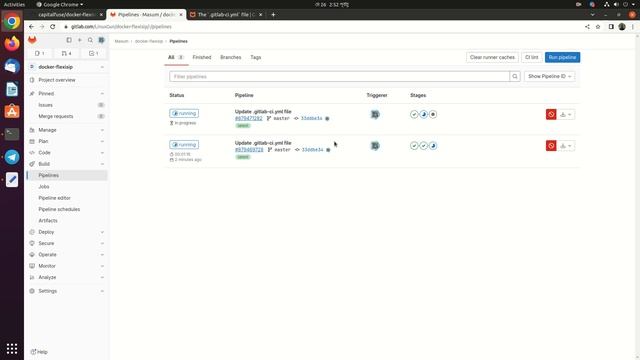Expand the Code sidebar section
Screen dimensions: 640x360
pos(67,153)
